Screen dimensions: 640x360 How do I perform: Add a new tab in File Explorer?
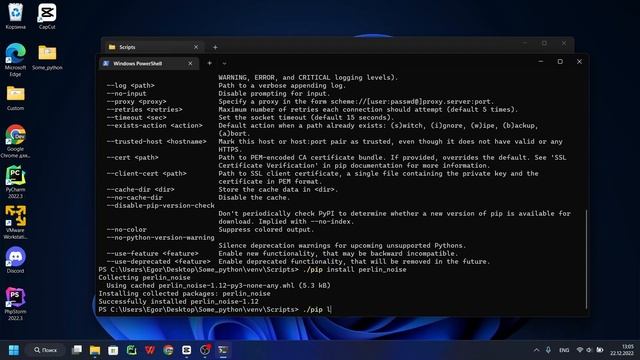click(x=215, y=47)
